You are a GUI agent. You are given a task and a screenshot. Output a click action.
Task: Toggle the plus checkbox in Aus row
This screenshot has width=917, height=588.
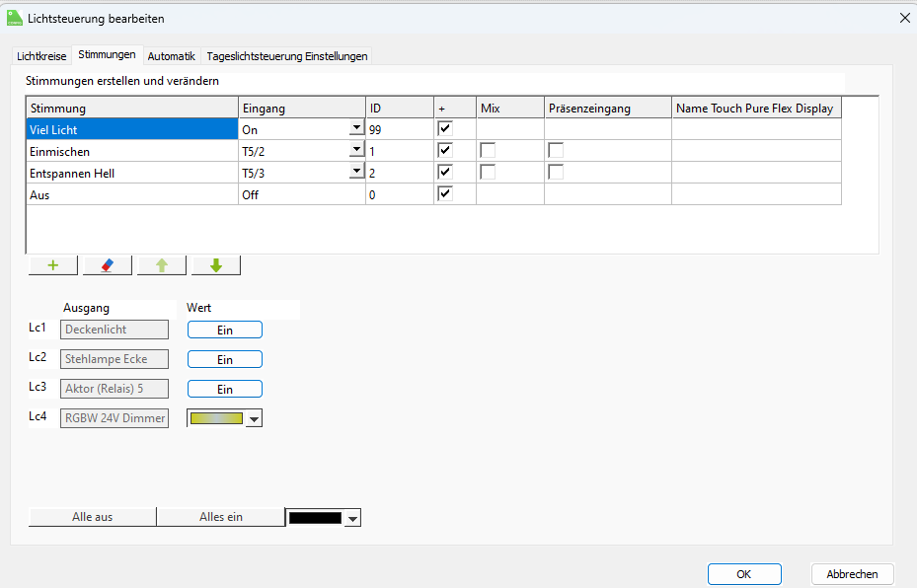pos(445,193)
